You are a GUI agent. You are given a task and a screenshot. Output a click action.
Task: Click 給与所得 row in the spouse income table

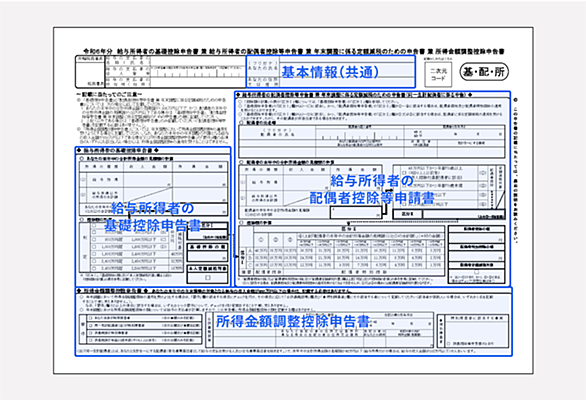(x=310, y=182)
